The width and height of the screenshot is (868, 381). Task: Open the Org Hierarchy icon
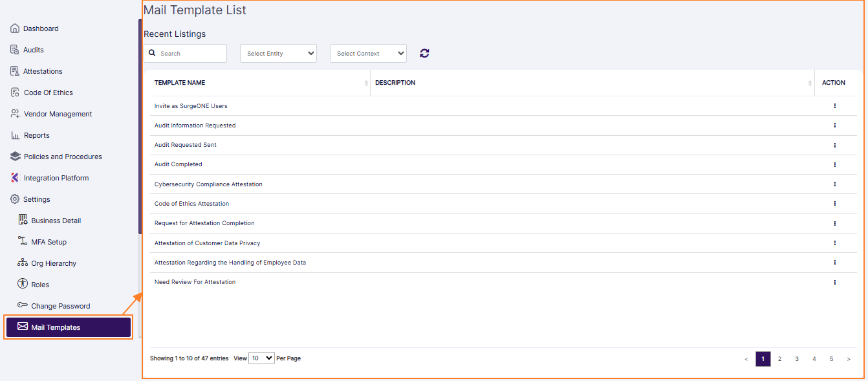pos(23,263)
